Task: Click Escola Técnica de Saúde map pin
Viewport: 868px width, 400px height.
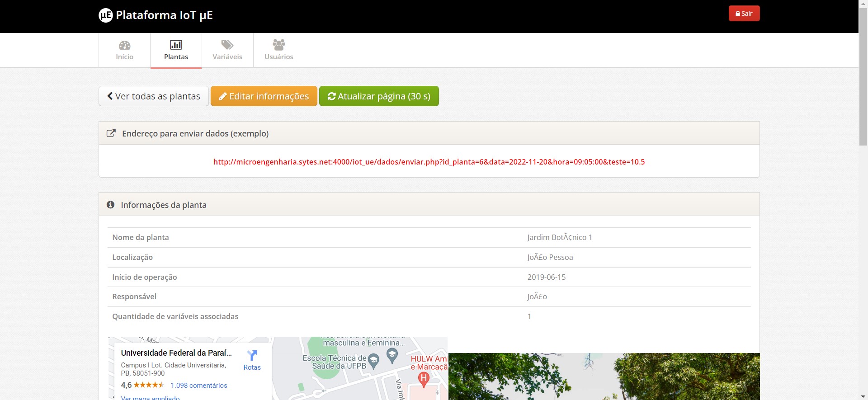Action: pyautogui.click(x=373, y=361)
